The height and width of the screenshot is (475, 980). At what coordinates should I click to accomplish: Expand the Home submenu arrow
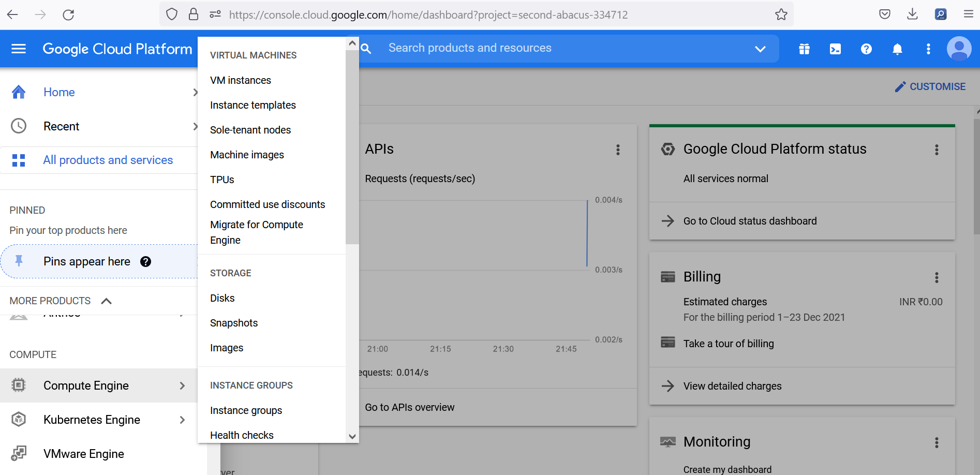(x=195, y=92)
